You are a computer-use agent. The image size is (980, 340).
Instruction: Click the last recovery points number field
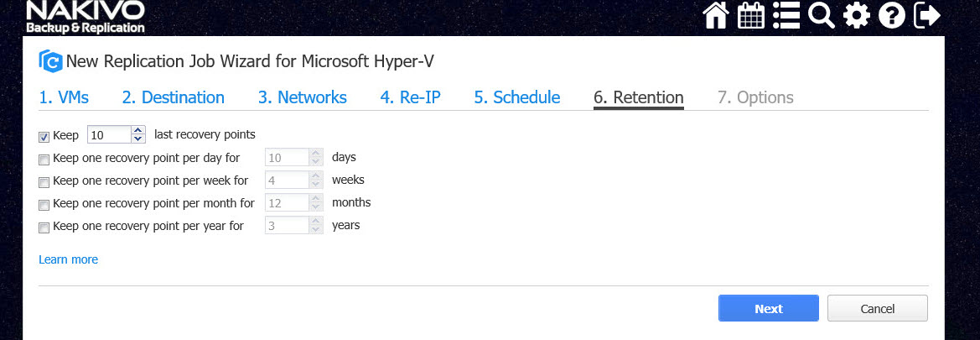point(108,134)
